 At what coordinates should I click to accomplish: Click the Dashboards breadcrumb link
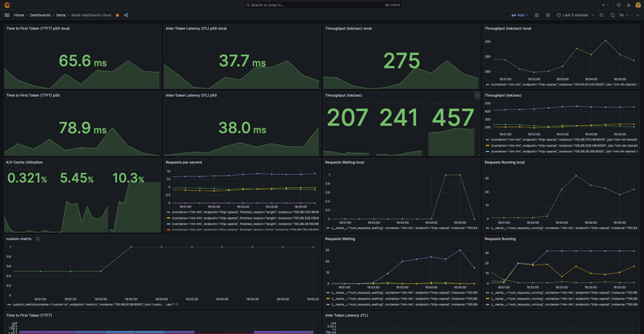click(x=40, y=15)
